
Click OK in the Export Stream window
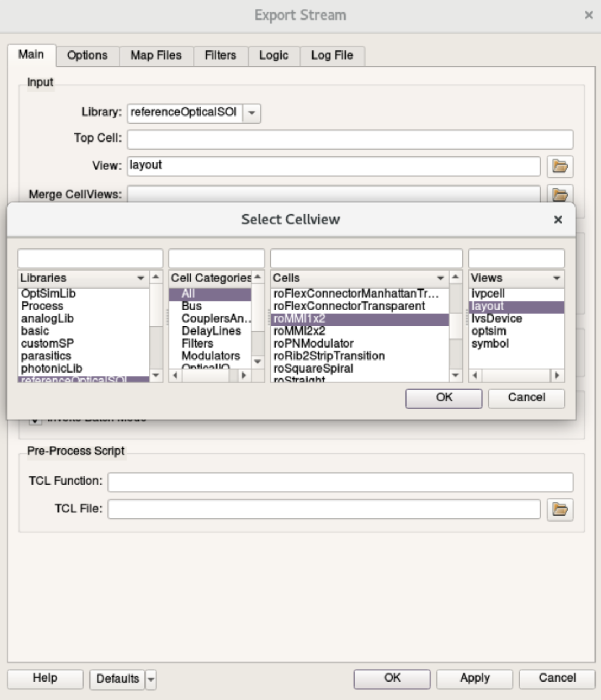click(x=392, y=678)
